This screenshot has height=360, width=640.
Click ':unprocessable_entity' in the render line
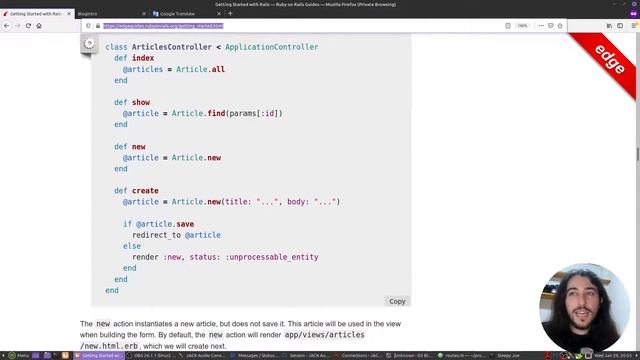(272, 257)
